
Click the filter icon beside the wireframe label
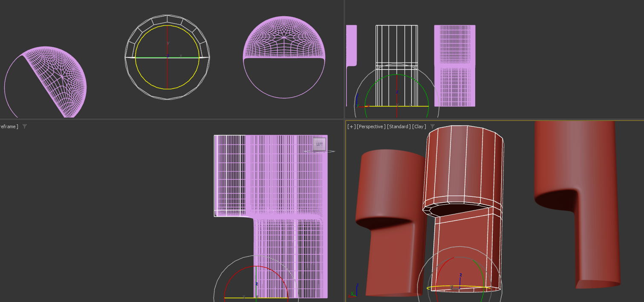pyautogui.click(x=25, y=127)
